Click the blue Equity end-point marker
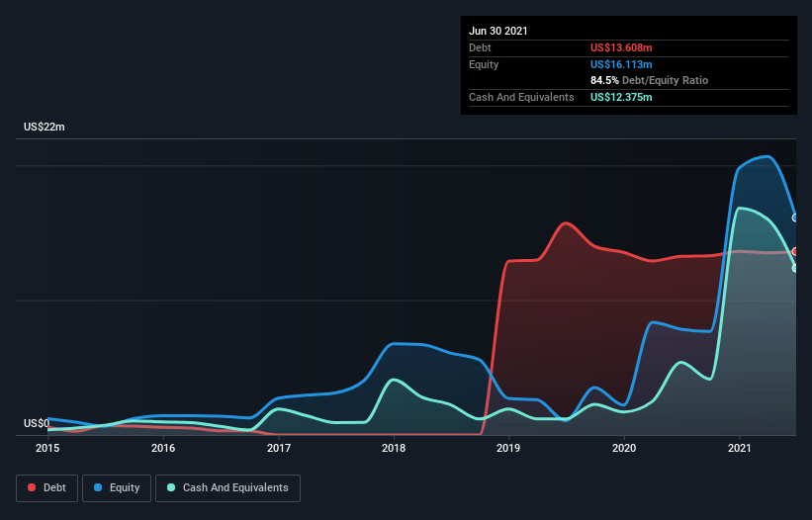The width and height of the screenshot is (812, 520). [x=795, y=217]
